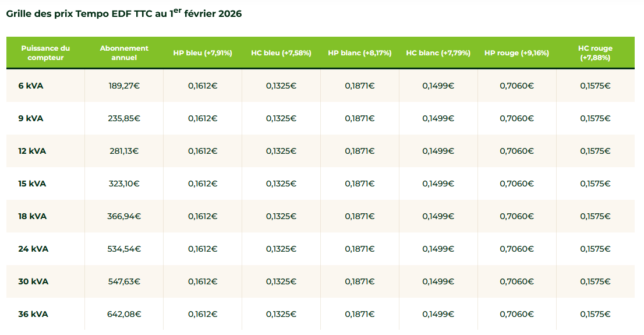Click the "Puissance du compteur" column header
Screen dimensions: 644x335
[45, 53]
